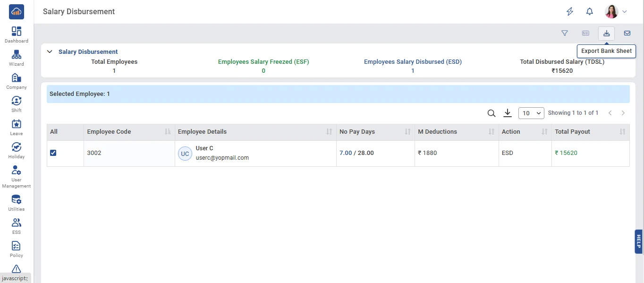Open the filter funnel icon
Image resolution: width=644 pixels, height=283 pixels.
click(x=564, y=33)
